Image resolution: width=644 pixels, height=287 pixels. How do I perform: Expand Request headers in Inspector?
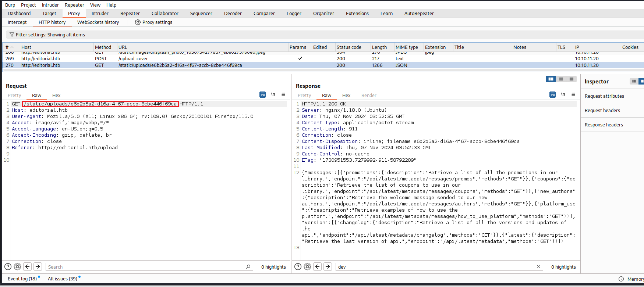pos(612,111)
